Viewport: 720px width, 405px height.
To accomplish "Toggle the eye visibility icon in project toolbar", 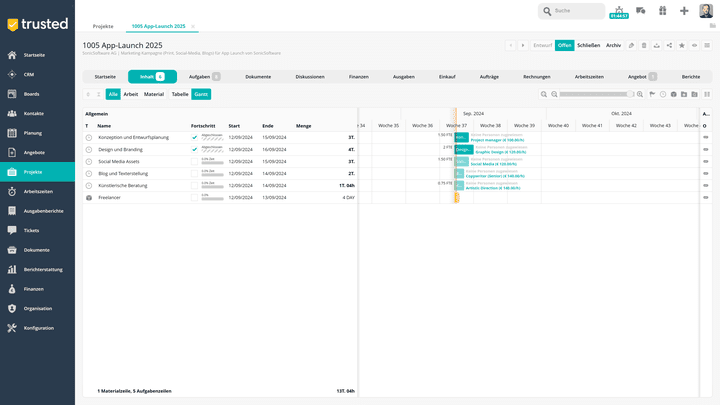I will [694, 45].
